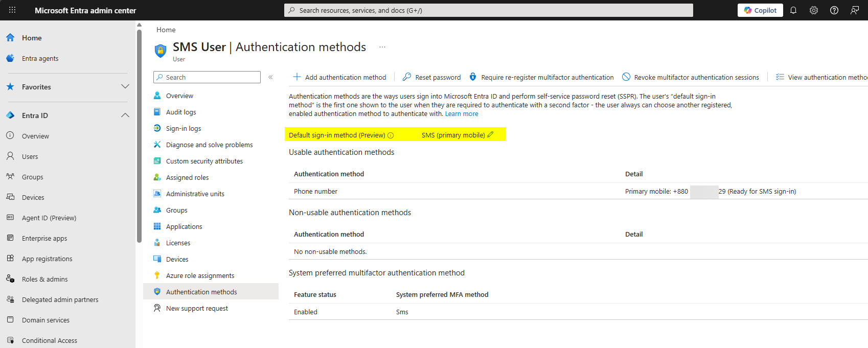
Task: Collapse the user menu with double chevron
Action: (270, 77)
